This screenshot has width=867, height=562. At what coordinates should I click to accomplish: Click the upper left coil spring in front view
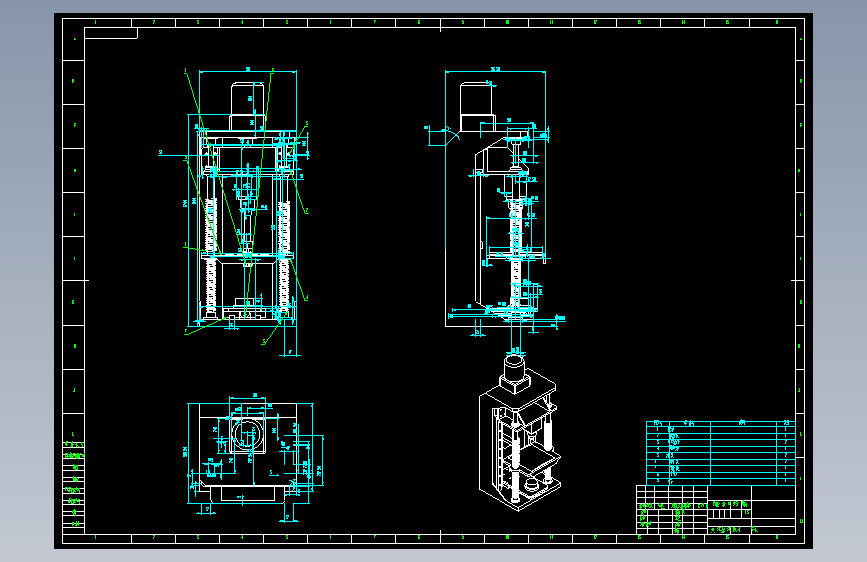click(211, 225)
